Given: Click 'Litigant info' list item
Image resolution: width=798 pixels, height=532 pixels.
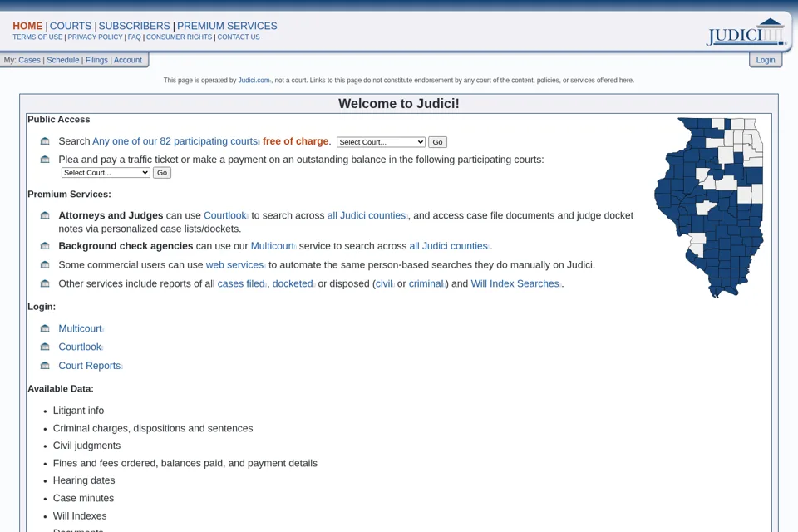Looking at the screenshot, I should pyautogui.click(x=78, y=411).
